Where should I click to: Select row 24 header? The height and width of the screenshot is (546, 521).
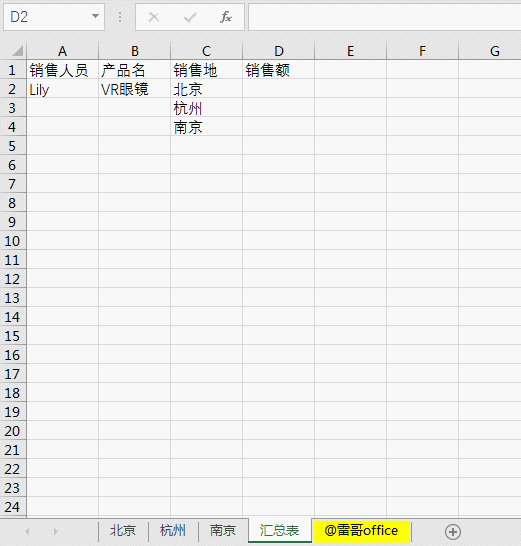tap(13, 507)
